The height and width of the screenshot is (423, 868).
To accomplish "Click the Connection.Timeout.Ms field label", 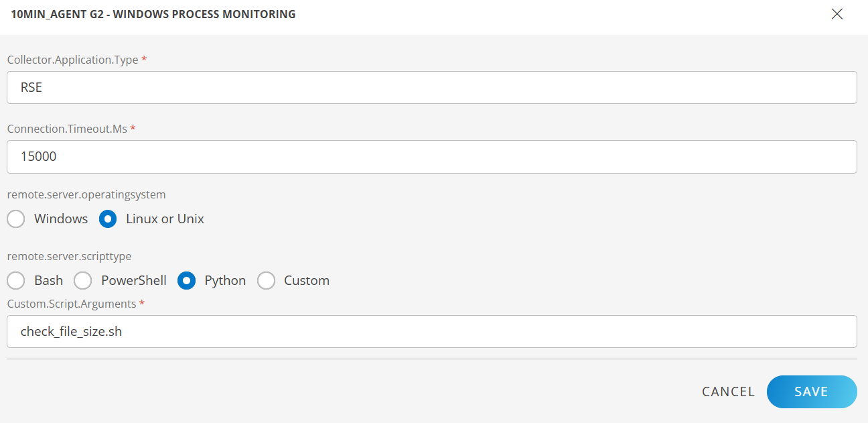I will [67, 129].
